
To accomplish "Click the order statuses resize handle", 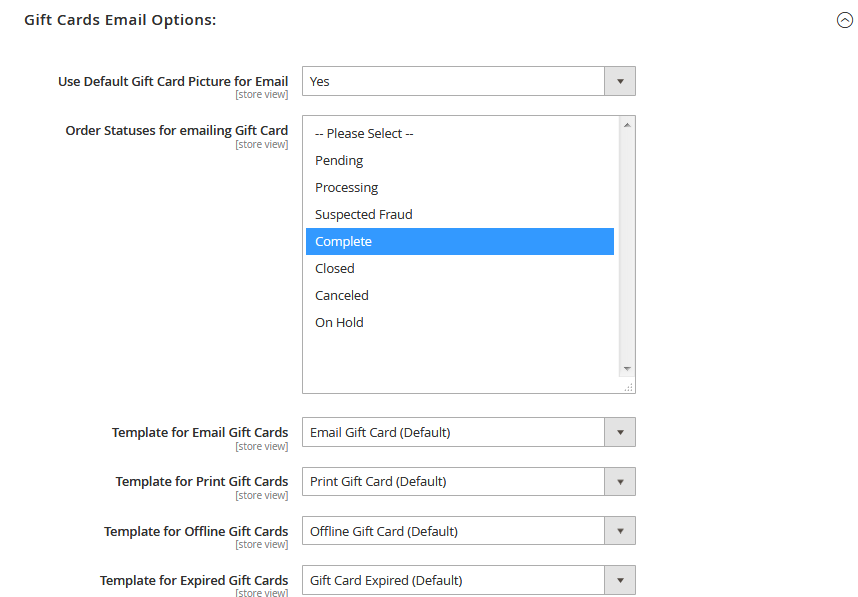I will pos(629,387).
